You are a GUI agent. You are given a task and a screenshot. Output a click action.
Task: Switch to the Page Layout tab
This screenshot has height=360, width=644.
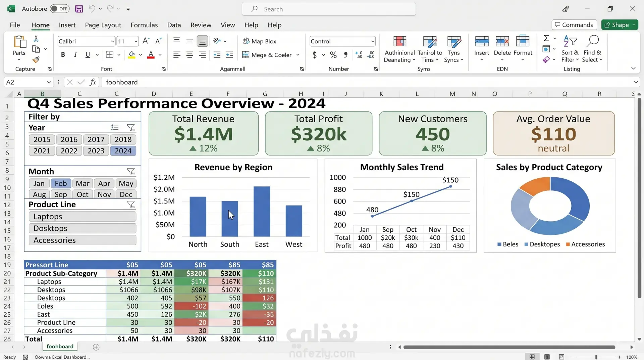point(103,25)
